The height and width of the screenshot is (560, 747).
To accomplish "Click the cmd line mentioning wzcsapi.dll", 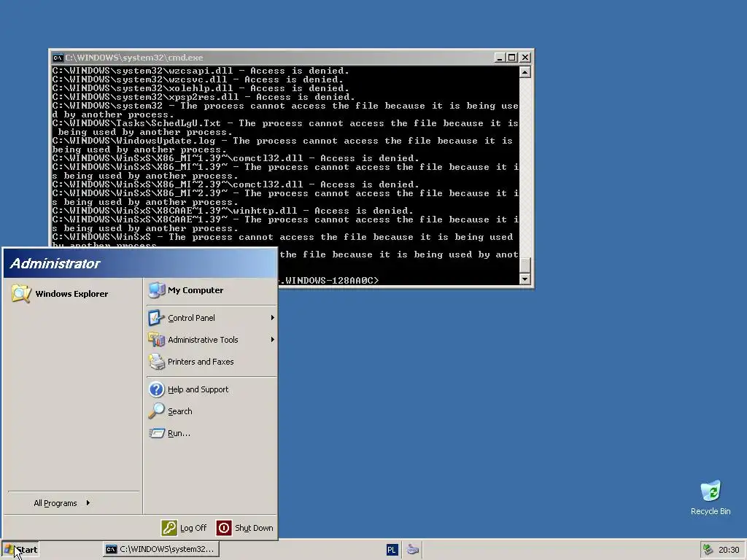I will pos(201,71).
